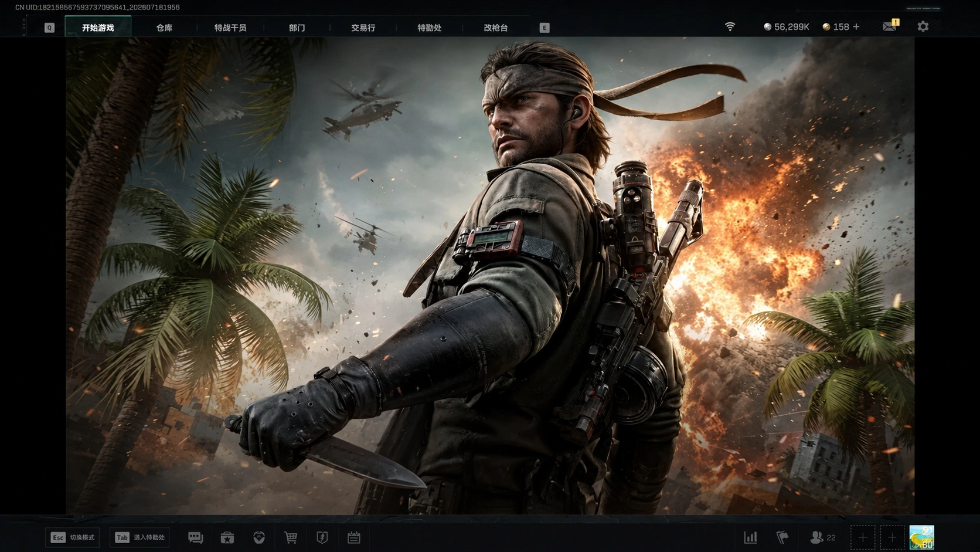Open the chat messages icon

[196, 537]
